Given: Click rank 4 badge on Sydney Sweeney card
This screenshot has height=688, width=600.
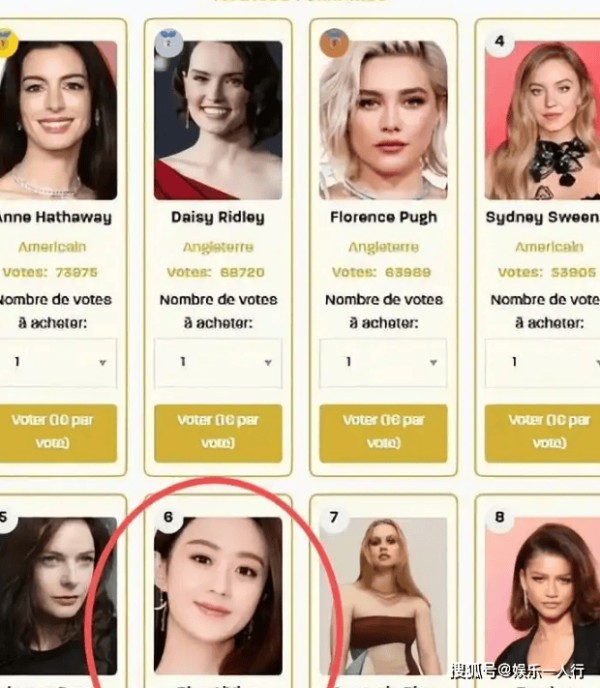Looking at the screenshot, I should pyautogui.click(x=499, y=42).
